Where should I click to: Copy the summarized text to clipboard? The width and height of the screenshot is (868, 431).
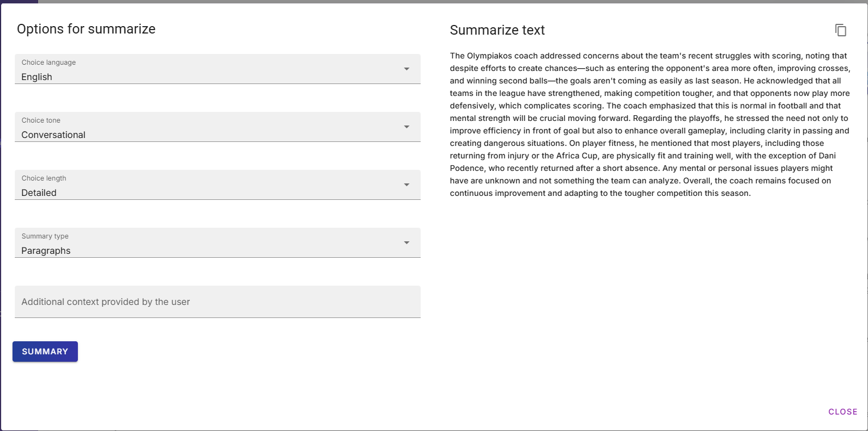841,31
